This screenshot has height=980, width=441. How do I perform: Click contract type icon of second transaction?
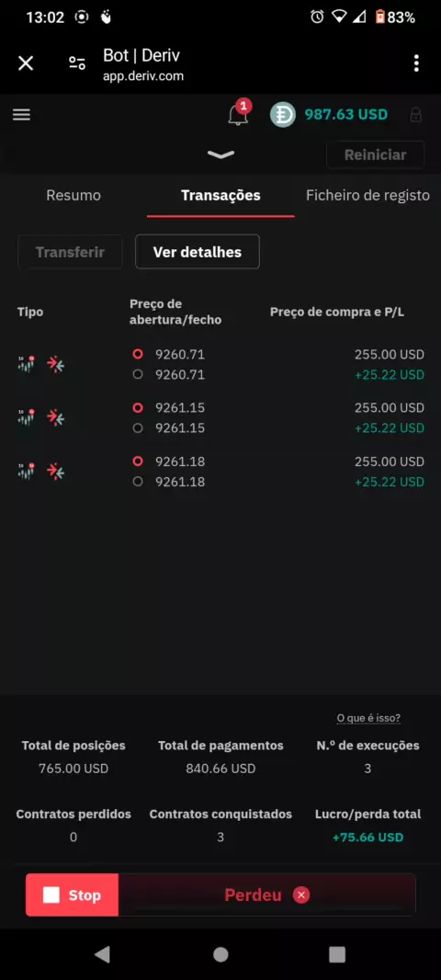[x=56, y=417]
